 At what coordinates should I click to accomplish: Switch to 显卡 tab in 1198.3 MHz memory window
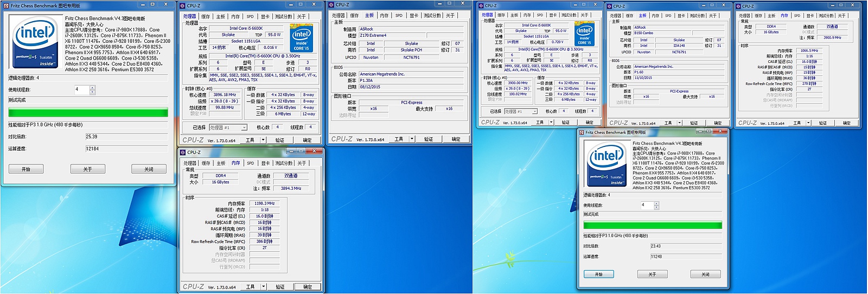pos(265,163)
